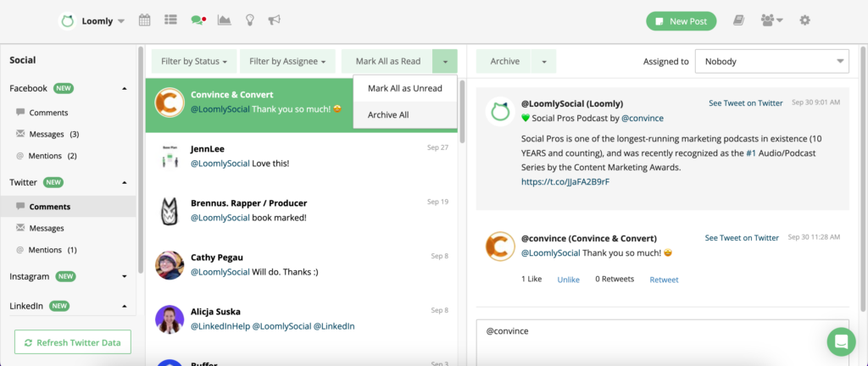The width and height of the screenshot is (868, 366).
Task: Open the calendar view icon
Action: [x=144, y=20]
